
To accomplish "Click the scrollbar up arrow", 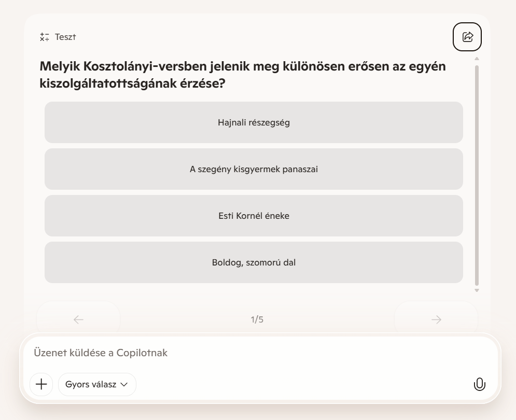I will pos(477,59).
